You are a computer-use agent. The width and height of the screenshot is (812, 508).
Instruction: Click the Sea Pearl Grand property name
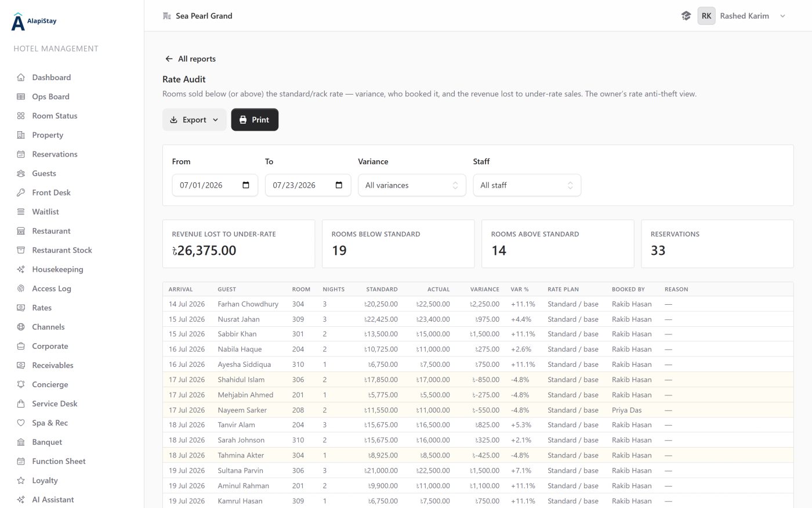tap(204, 16)
